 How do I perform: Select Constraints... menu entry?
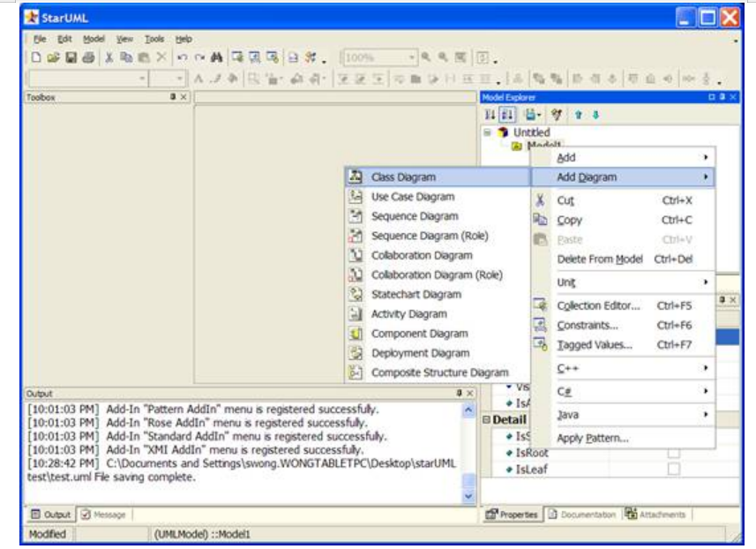(x=623, y=325)
